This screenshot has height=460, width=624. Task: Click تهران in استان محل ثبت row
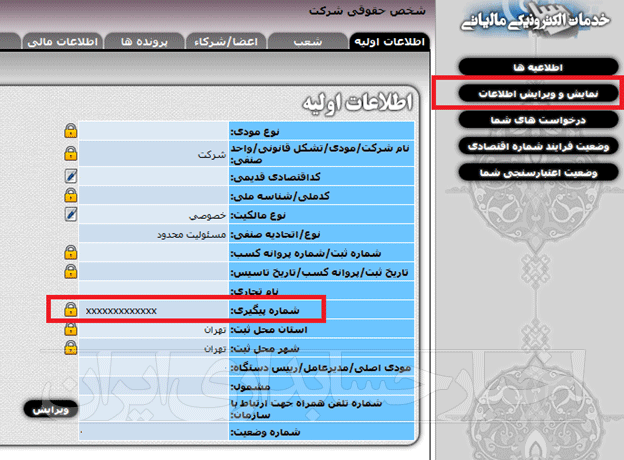(x=215, y=330)
